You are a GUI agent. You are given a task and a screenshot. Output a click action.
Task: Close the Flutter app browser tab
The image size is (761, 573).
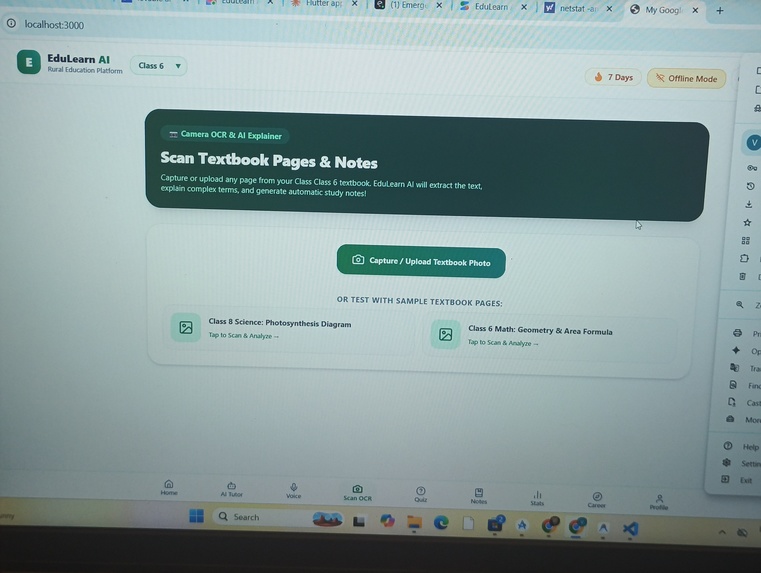tap(355, 3)
